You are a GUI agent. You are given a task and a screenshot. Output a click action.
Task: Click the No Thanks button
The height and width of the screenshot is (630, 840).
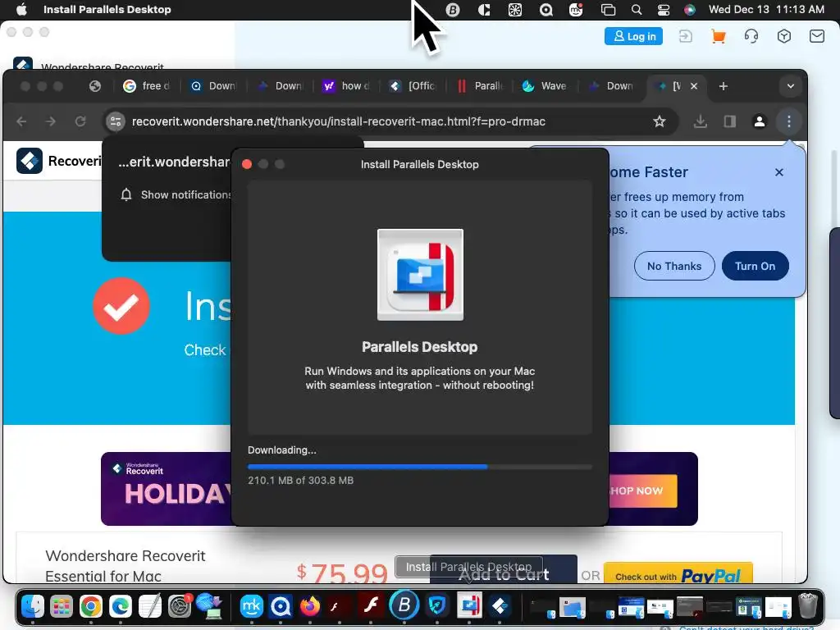pos(674,266)
